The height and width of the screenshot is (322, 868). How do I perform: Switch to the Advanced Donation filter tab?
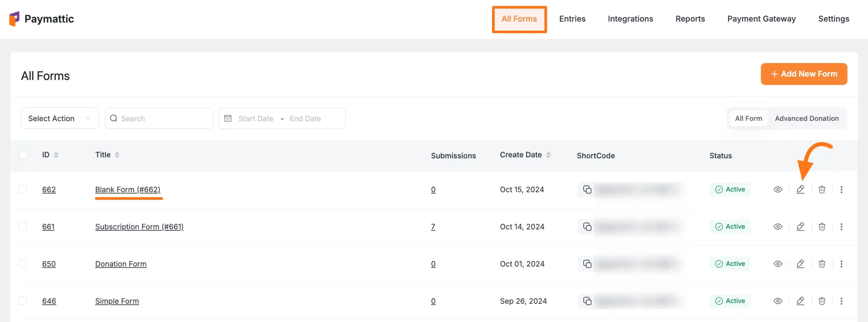coord(807,118)
